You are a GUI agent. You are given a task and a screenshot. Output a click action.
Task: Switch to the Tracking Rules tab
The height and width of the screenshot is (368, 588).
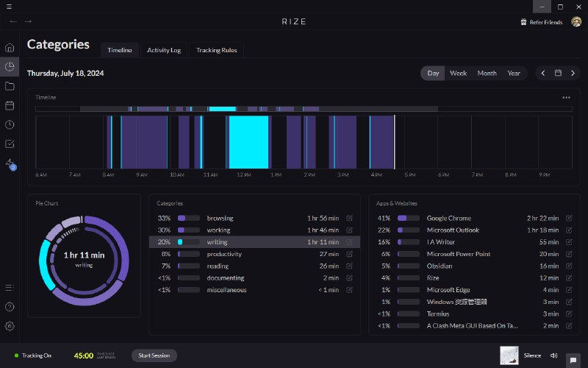(x=216, y=50)
